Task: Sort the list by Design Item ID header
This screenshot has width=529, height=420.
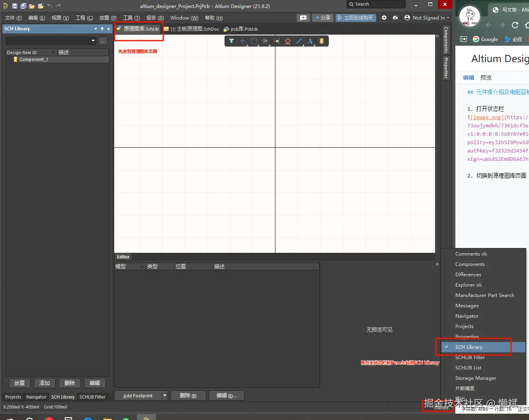Action: point(31,53)
